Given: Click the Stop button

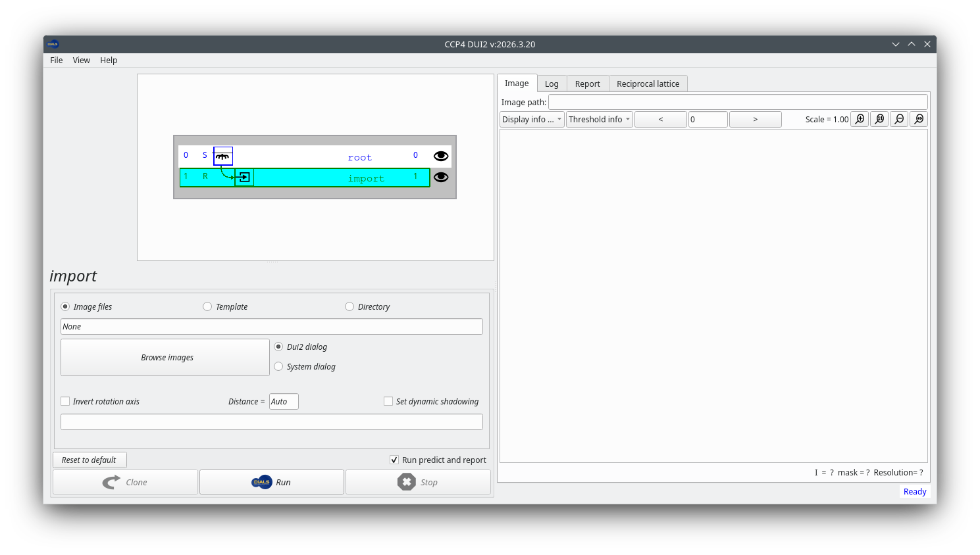Looking at the screenshot, I should pyautogui.click(x=418, y=482).
